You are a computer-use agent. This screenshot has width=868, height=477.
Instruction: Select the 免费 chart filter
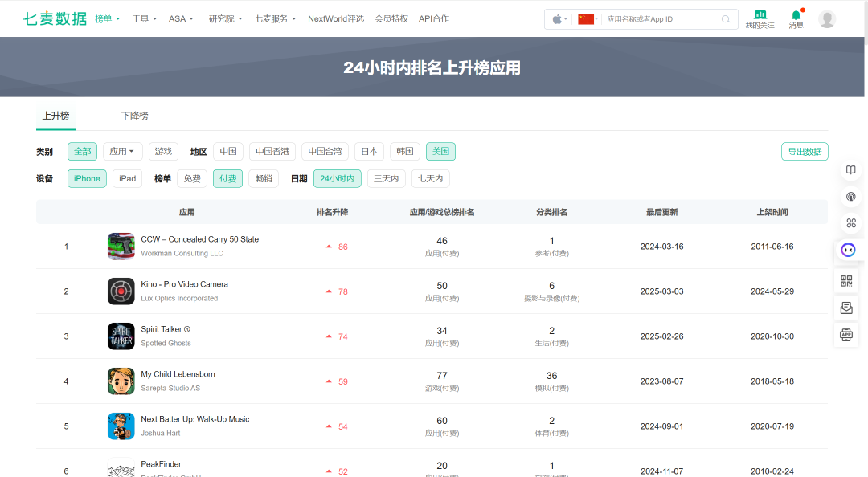click(x=192, y=178)
